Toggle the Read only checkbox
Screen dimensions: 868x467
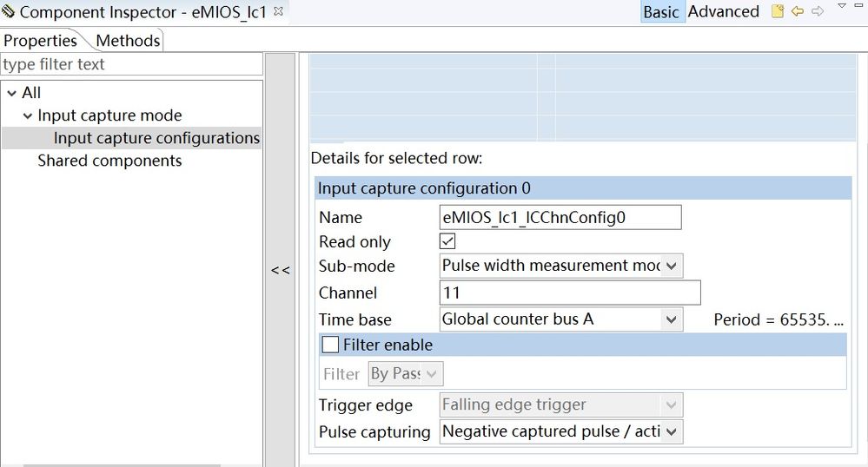[x=448, y=241]
